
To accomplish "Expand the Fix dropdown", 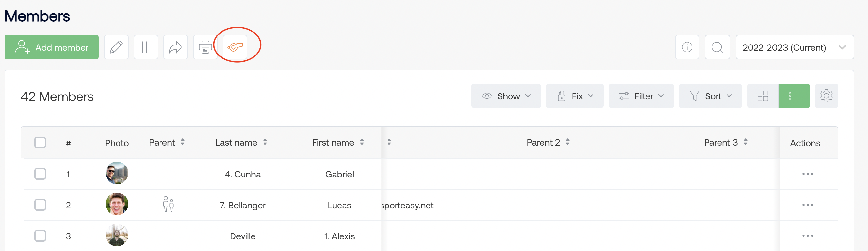I will (x=574, y=96).
